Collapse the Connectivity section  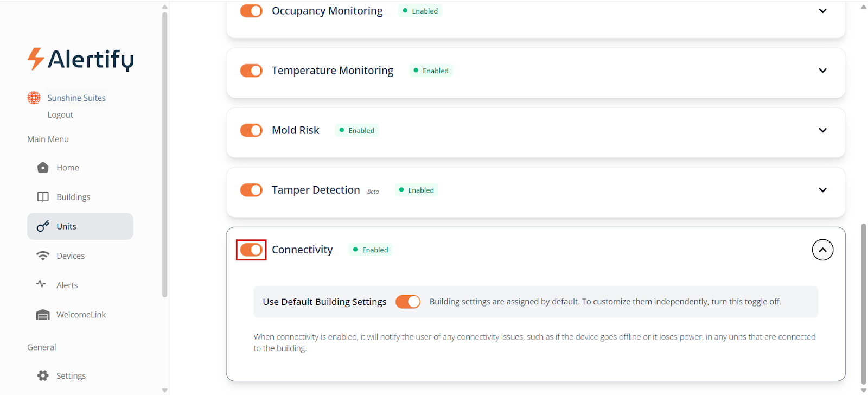pos(822,250)
